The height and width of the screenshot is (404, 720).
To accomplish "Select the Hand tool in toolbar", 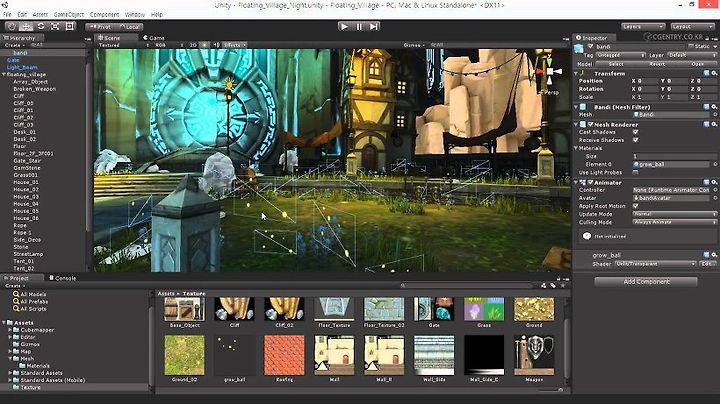I will pos(12,27).
